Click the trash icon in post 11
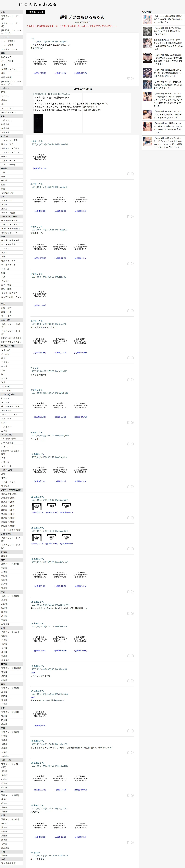Screen dimensions: 185x868 (x=128, y=518)
